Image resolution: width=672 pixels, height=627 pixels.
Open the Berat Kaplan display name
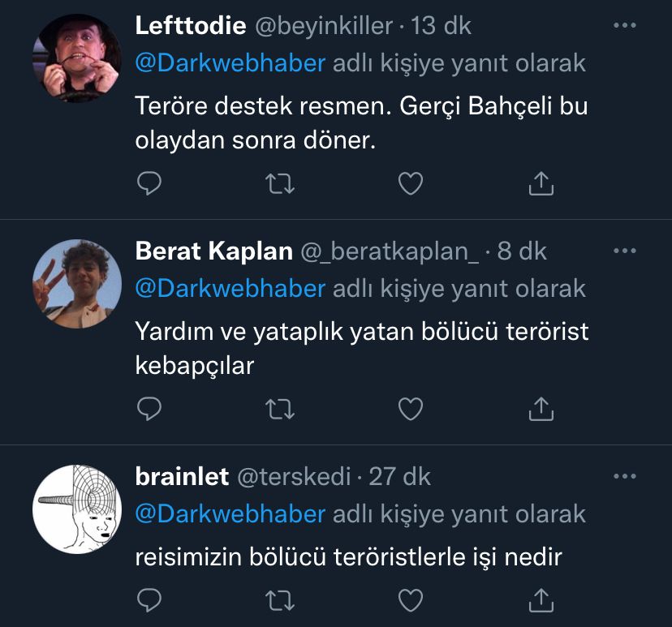(x=213, y=251)
